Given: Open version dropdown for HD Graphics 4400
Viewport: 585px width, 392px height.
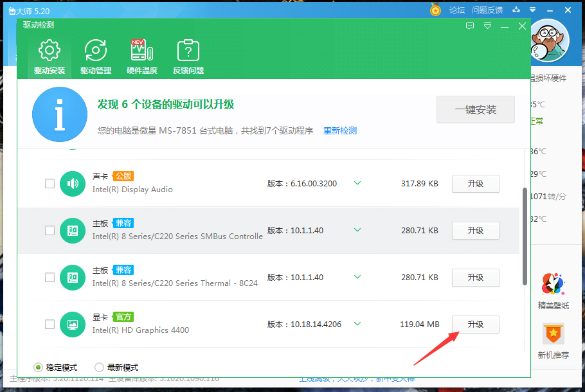Looking at the screenshot, I should pos(357,325).
